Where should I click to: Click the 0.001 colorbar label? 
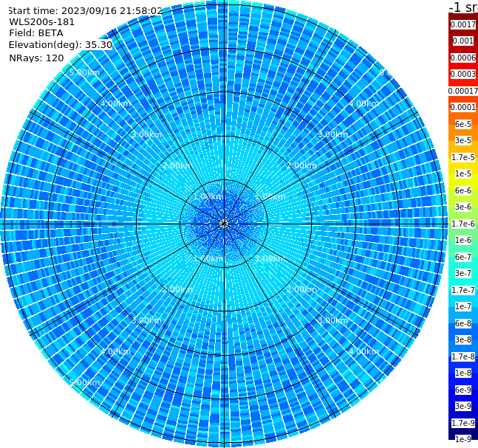pos(463,41)
